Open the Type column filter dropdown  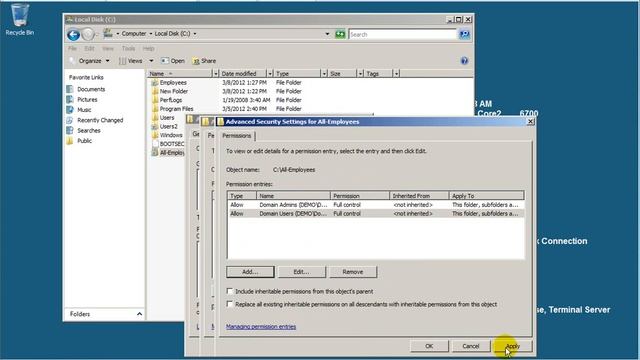(x=324, y=73)
